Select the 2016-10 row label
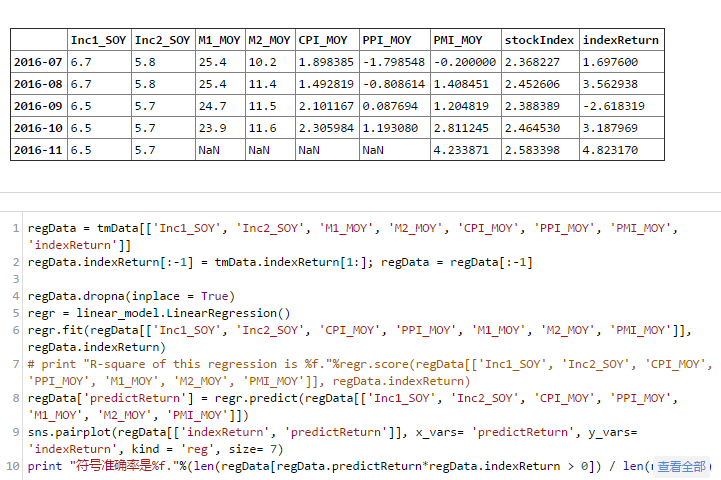 point(38,128)
